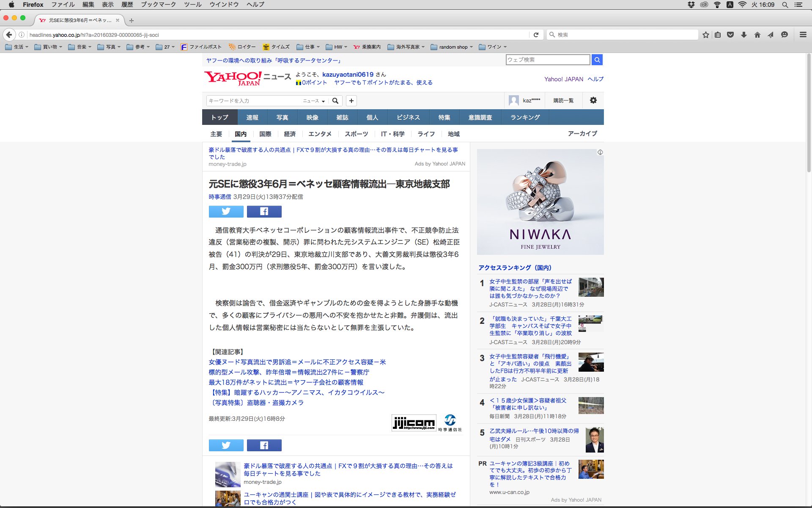This screenshot has height=508, width=812.
Task: Open the 購読一覧 link
Action: (563, 100)
